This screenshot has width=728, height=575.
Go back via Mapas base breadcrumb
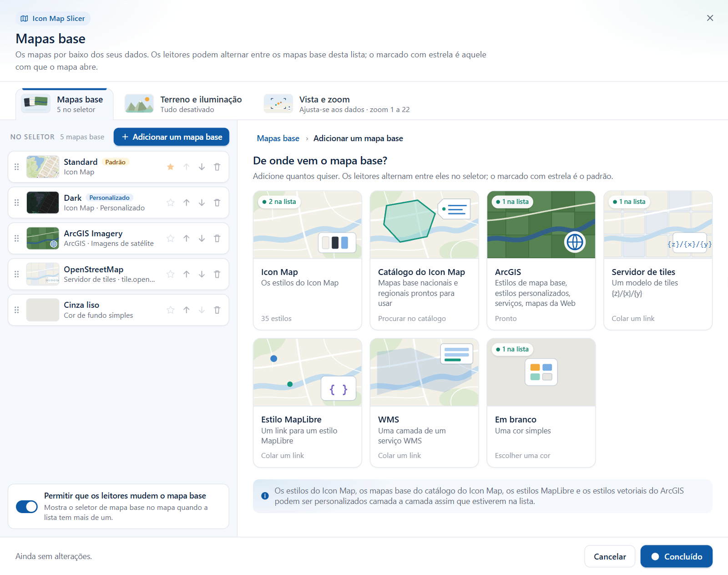pyautogui.click(x=278, y=138)
